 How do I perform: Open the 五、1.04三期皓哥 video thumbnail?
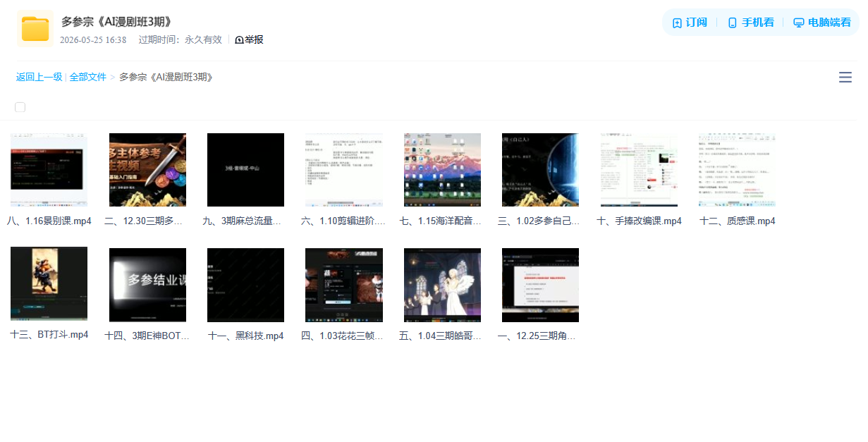coord(442,284)
